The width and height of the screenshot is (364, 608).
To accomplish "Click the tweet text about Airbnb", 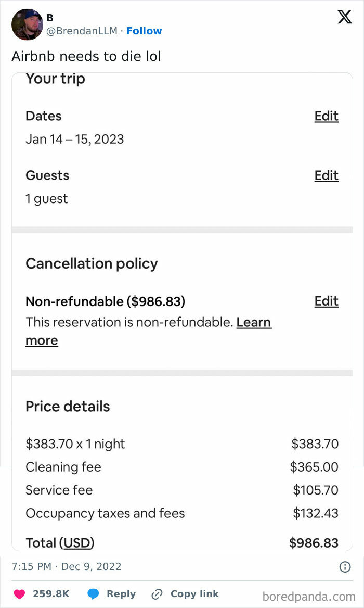I will [x=86, y=56].
